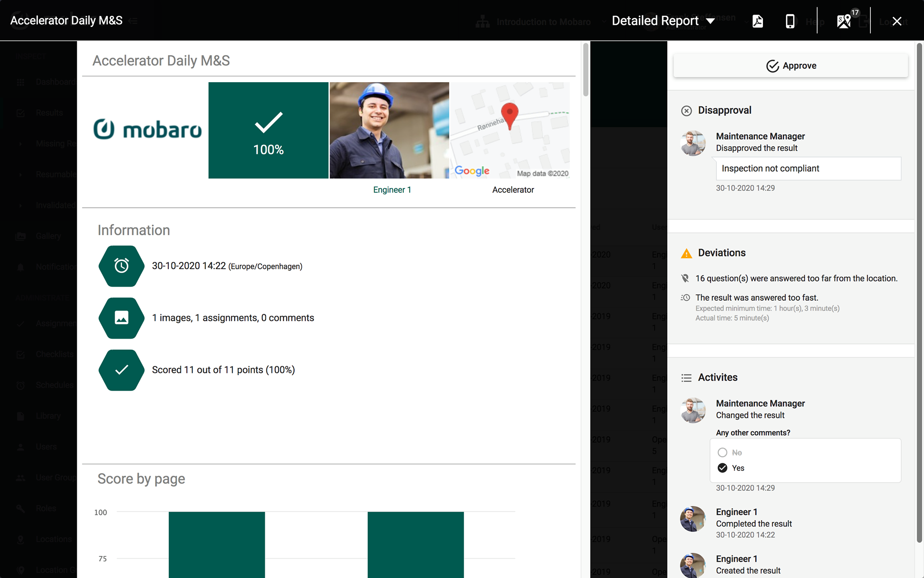Close the detailed report overlay
Screen dimensions: 924x578
897,21
